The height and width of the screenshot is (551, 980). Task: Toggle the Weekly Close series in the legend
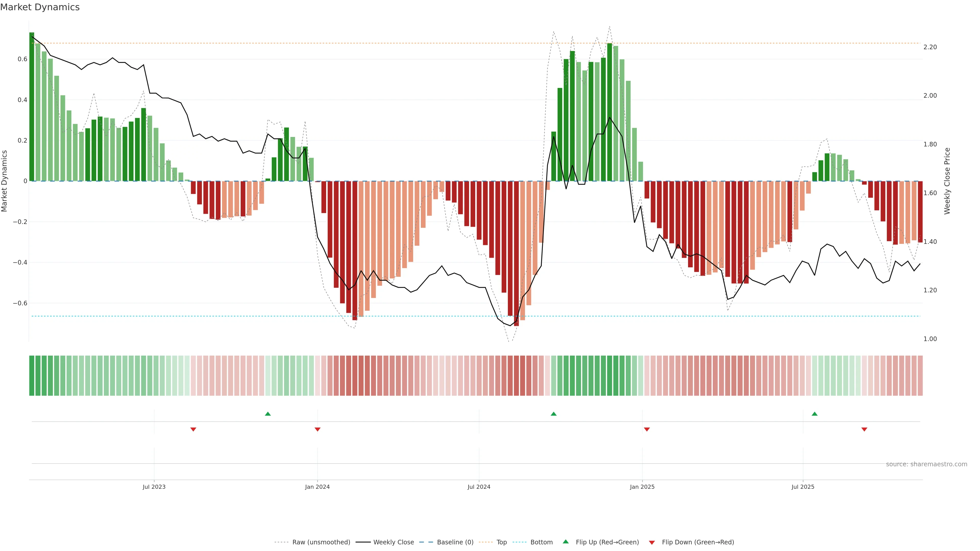393,542
